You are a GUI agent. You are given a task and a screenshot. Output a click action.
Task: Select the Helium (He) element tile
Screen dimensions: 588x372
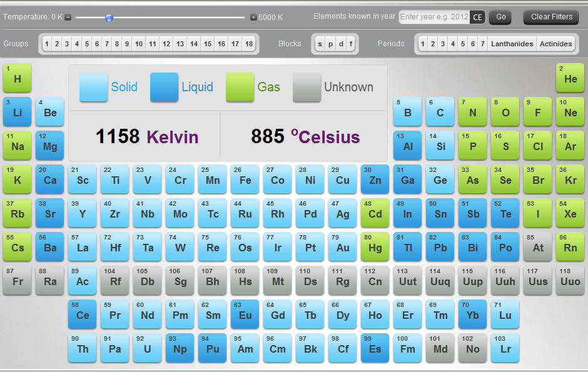coord(570,78)
